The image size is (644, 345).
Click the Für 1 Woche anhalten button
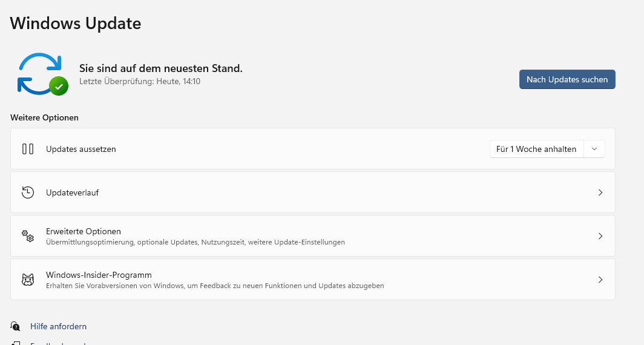(x=536, y=149)
